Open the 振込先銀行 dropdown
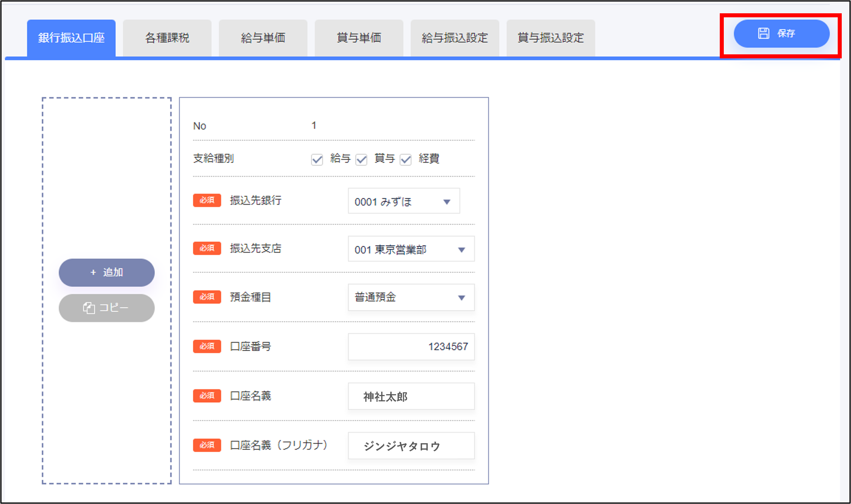 click(403, 201)
